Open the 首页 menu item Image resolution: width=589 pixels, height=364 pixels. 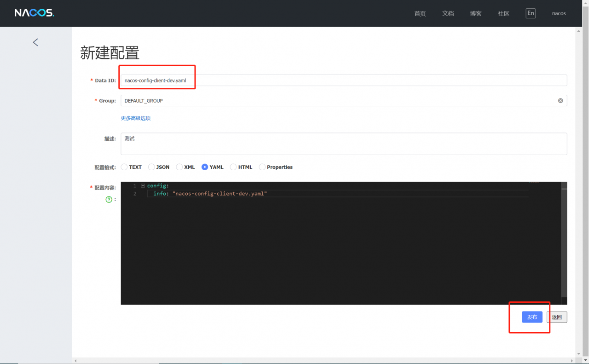point(420,13)
